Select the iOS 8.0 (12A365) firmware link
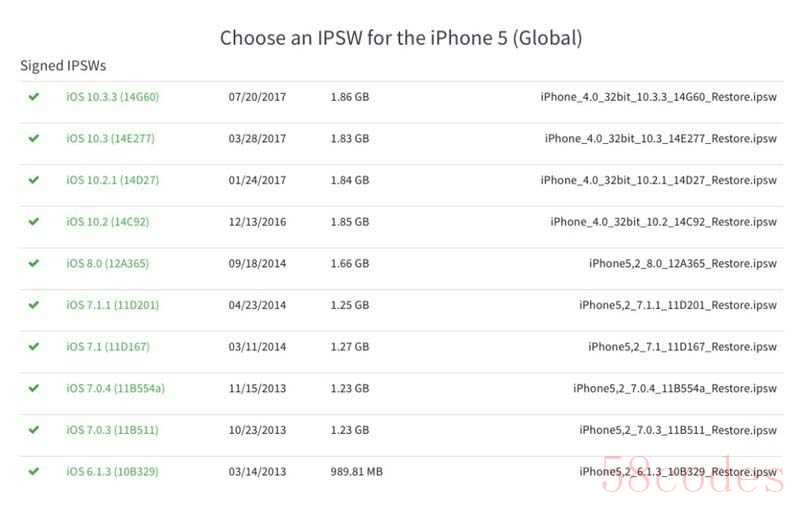This screenshot has height=505, width=800. [x=108, y=264]
